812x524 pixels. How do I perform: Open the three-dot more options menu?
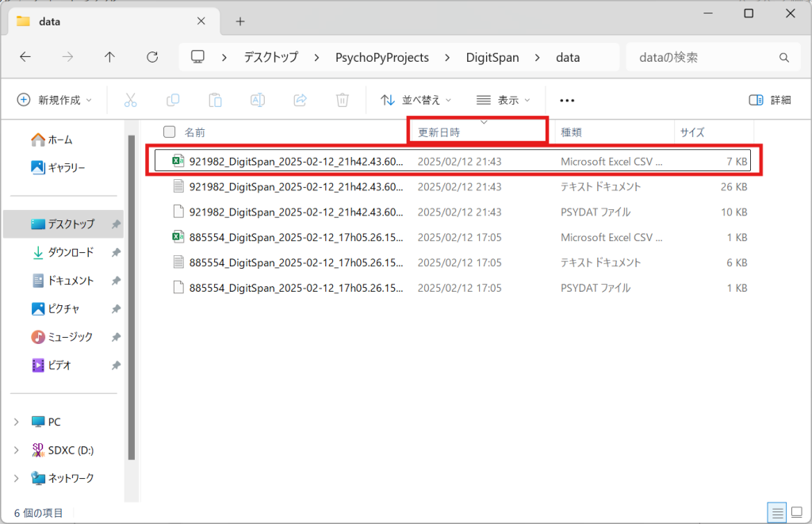566,100
